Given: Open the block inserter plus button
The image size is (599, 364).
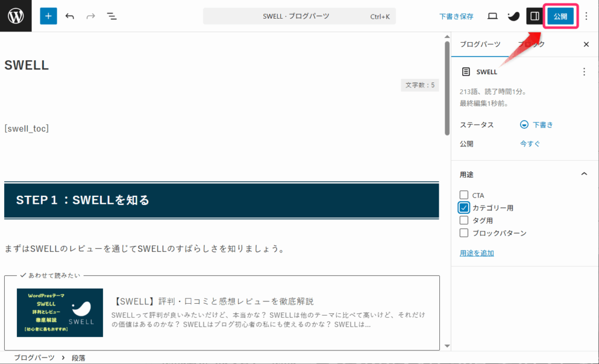Looking at the screenshot, I should pos(48,16).
